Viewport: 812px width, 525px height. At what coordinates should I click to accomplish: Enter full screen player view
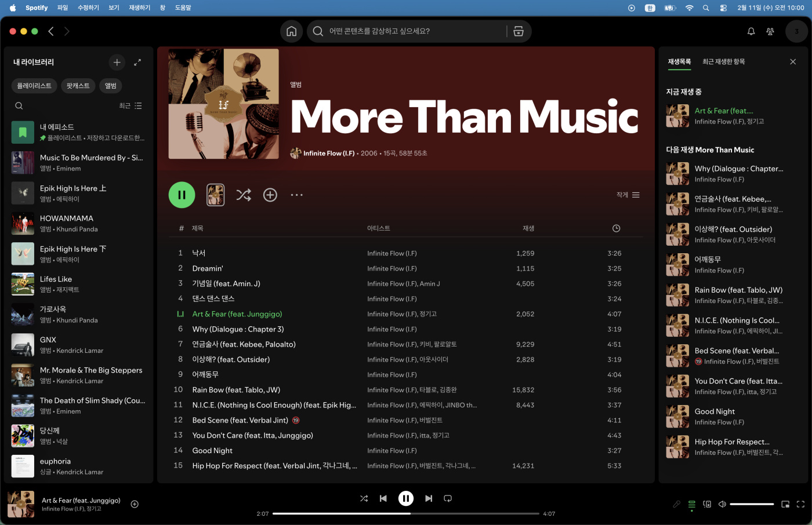click(800, 504)
